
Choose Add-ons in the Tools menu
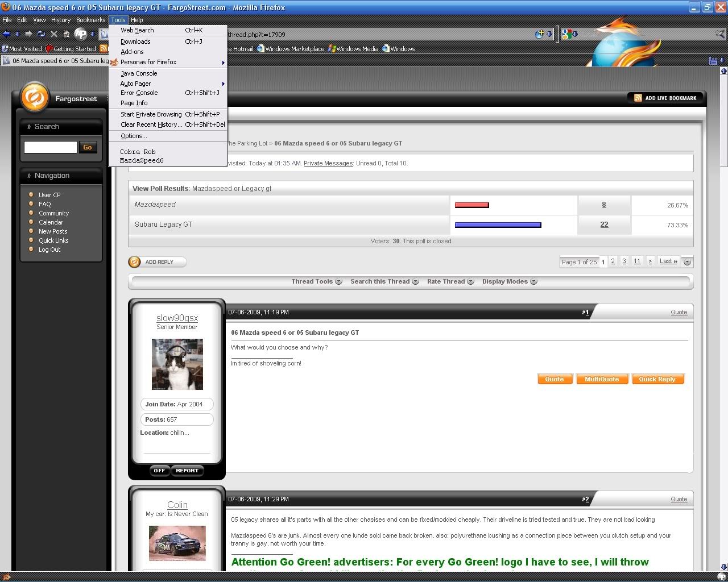click(168, 52)
